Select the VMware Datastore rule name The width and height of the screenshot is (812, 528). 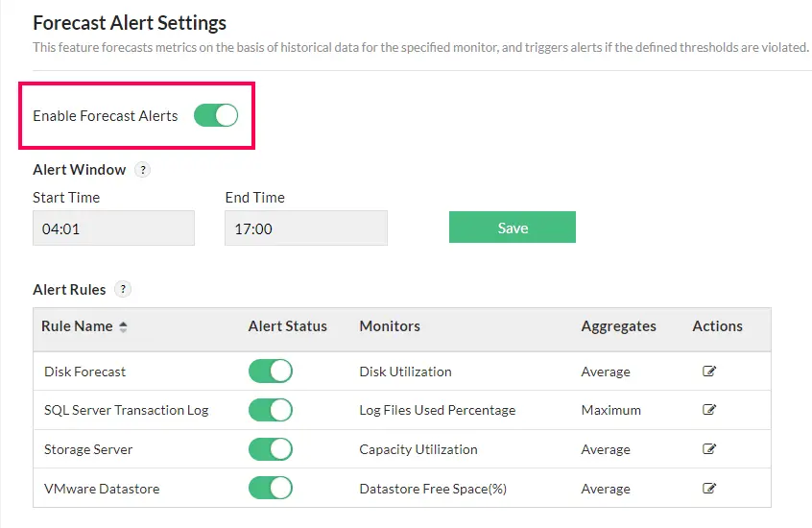102,489
